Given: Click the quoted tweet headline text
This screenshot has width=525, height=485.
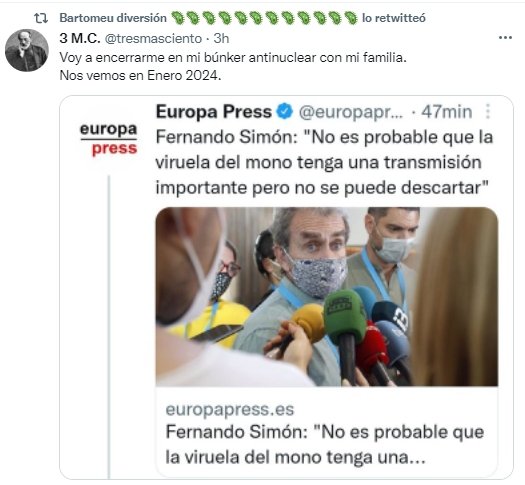Looking at the screenshot, I should pyautogui.click(x=324, y=162).
